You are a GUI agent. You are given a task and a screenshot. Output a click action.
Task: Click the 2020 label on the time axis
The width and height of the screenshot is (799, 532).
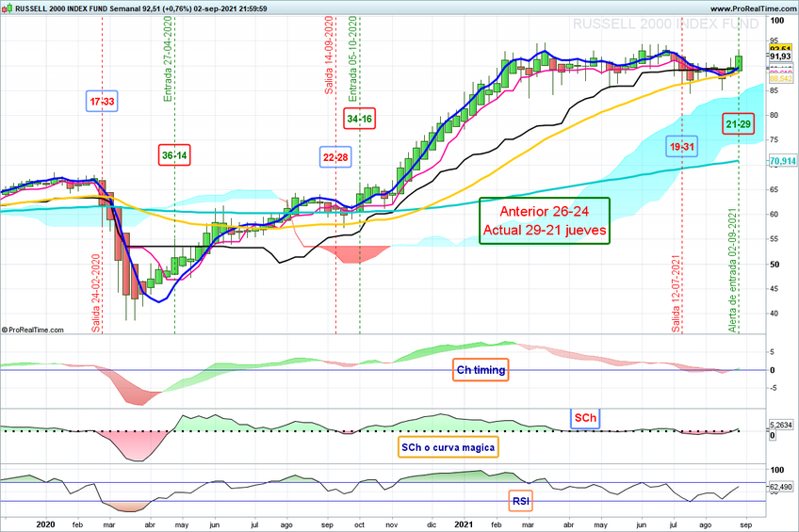coord(46,524)
